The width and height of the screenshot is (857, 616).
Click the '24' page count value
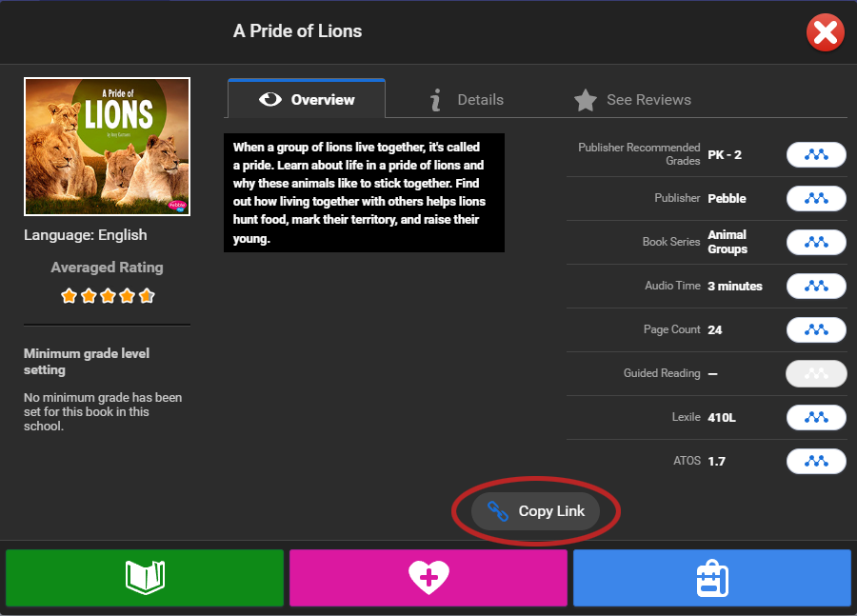point(715,329)
